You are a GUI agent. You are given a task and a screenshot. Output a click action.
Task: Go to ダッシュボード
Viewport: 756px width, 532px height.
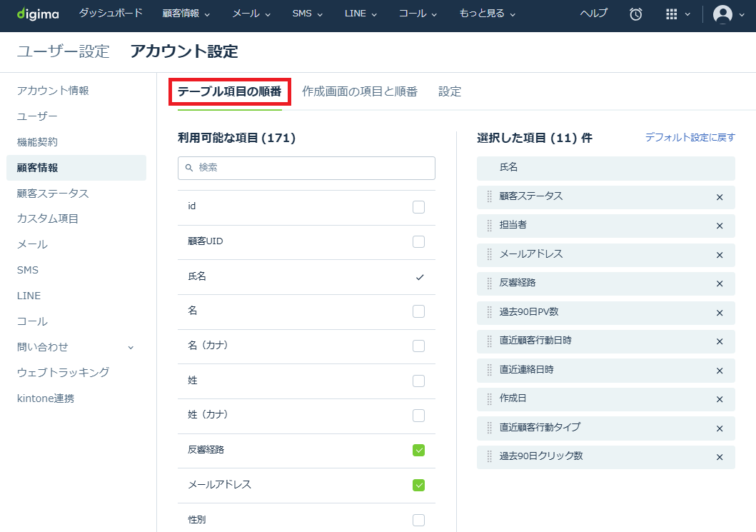click(x=111, y=13)
